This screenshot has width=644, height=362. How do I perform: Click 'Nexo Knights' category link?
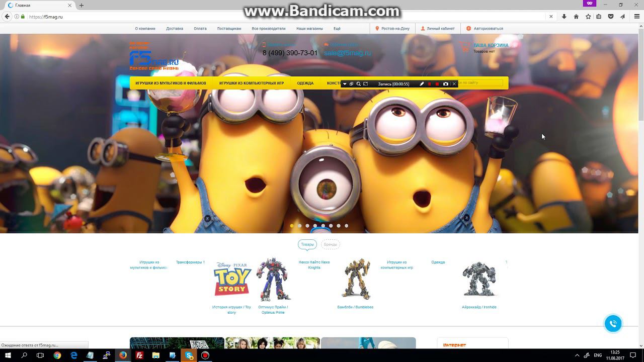(314, 265)
